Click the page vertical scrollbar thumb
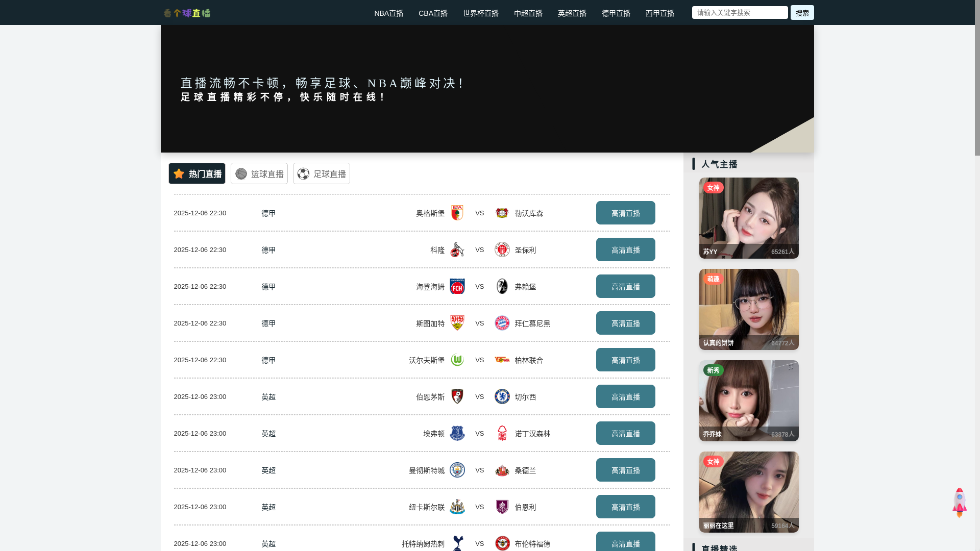Image resolution: width=980 pixels, height=551 pixels. 977,78
